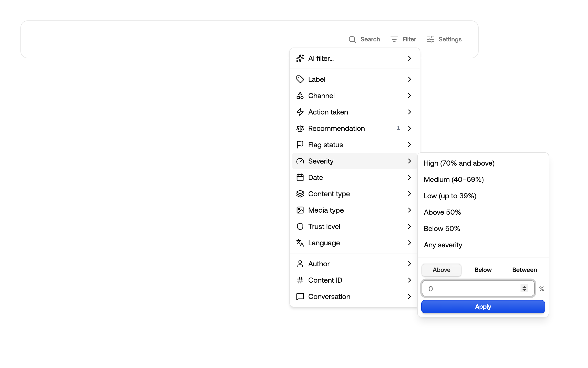Select Medium (40–69%) severity
This screenshot has height=368, width=588.
[x=483, y=179]
